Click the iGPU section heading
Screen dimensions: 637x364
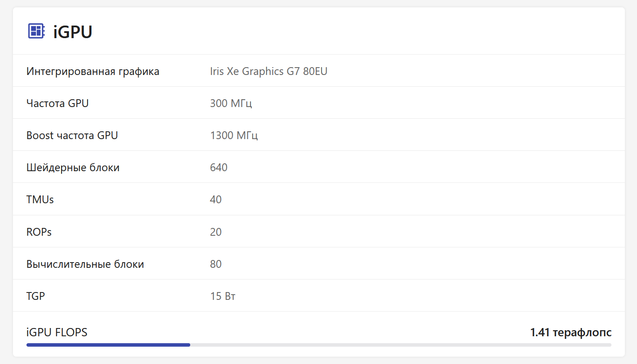(73, 32)
